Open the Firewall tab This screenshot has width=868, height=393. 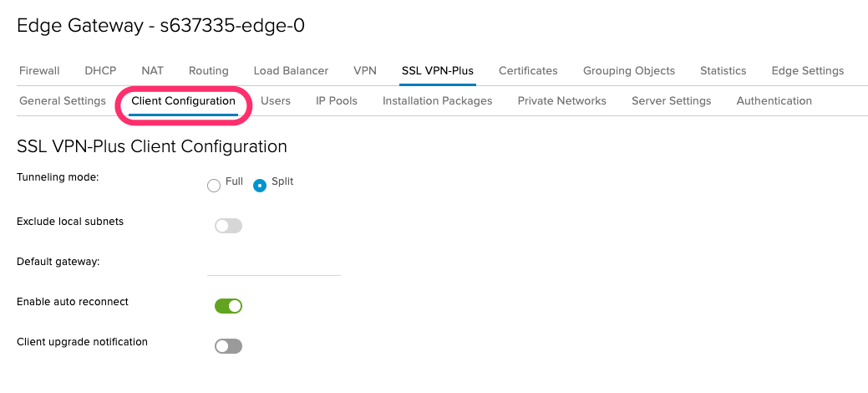tap(39, 71)
